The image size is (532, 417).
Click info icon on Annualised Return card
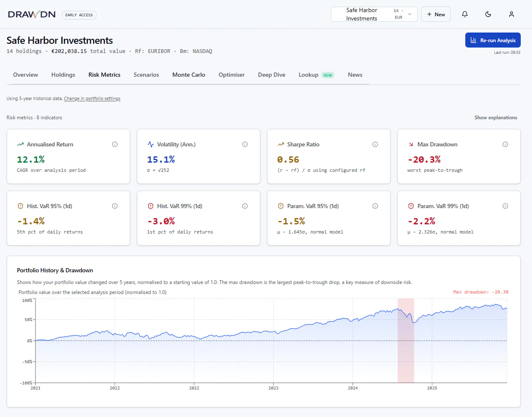pos(115,144)
